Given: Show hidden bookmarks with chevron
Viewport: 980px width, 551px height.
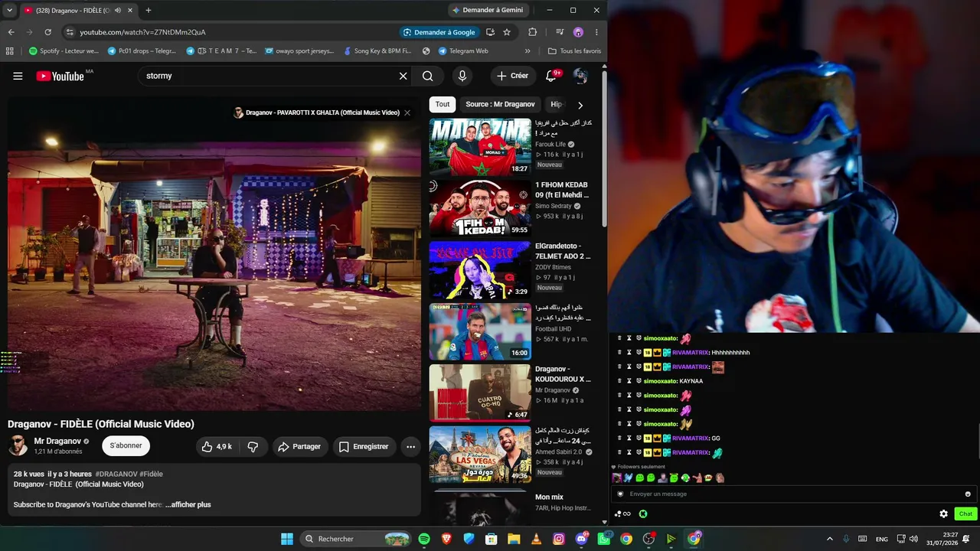Looking at the screenshot, I should pos(528,51).
